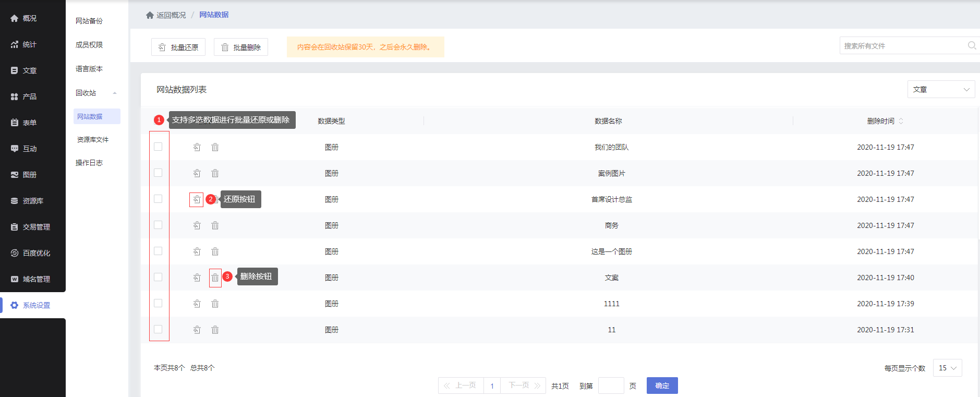Screen dimensions: 980x397
Task: Open 网站备份 menu item
Action: [89, 21]
